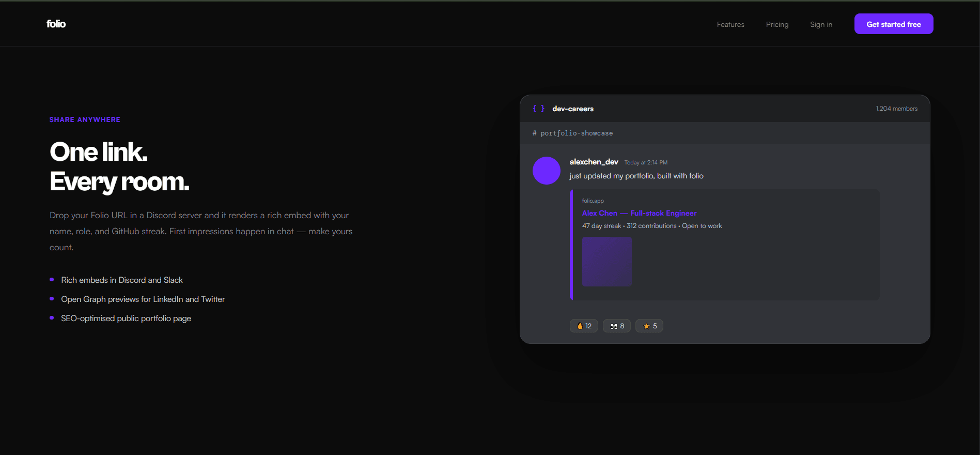Click alexchen_dev's purple avatar
Image resolution: width=980 pixels, height=455 pixels.
pyautogui.click(x=547, y=171)
